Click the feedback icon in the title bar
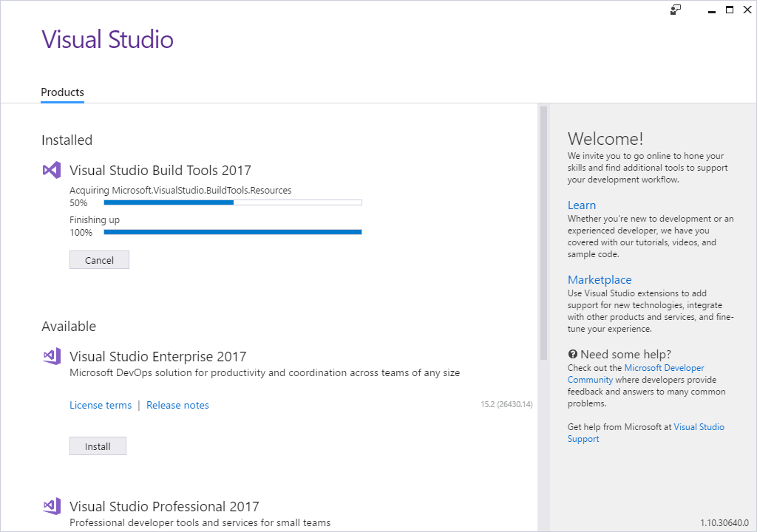Image resolution: width=757 pixels, height=532 pixels. (674, 10)
